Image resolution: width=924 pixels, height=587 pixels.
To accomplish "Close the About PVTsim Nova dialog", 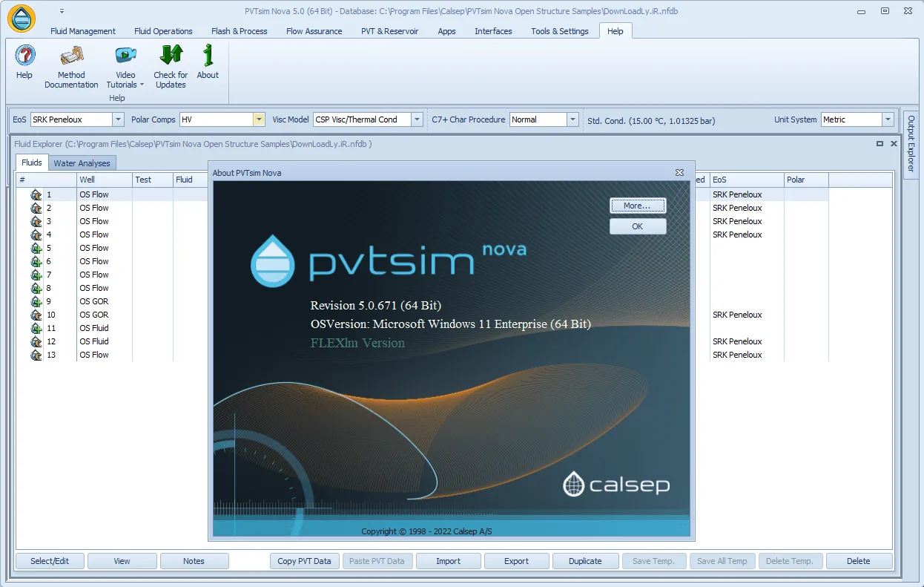I will coord(679,172).
